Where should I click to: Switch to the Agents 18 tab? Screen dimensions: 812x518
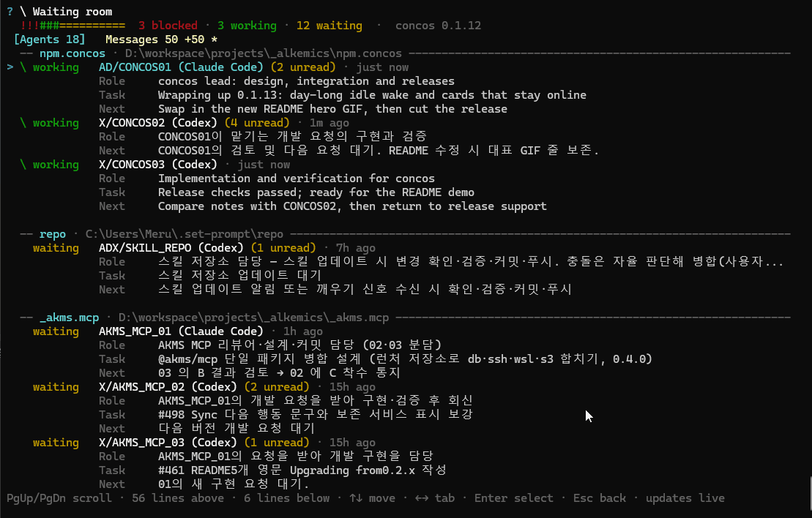pos(50,40)
